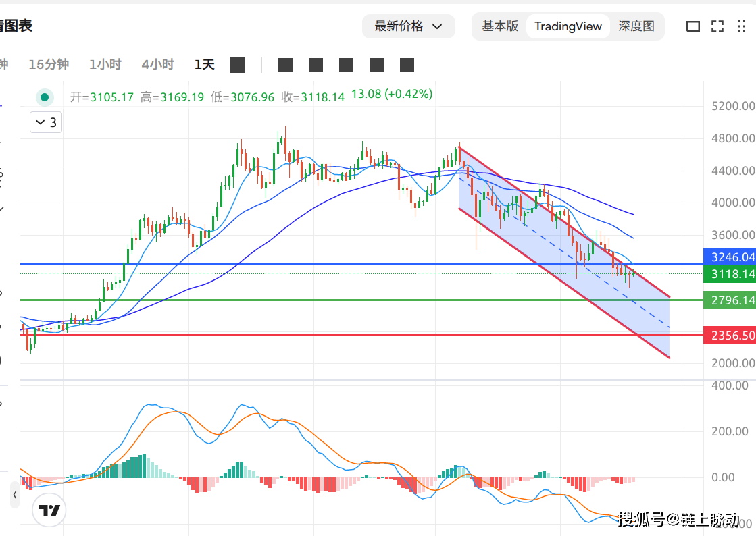
Task: Collapse the indicator legend showing 3
Action: [46, 122]
